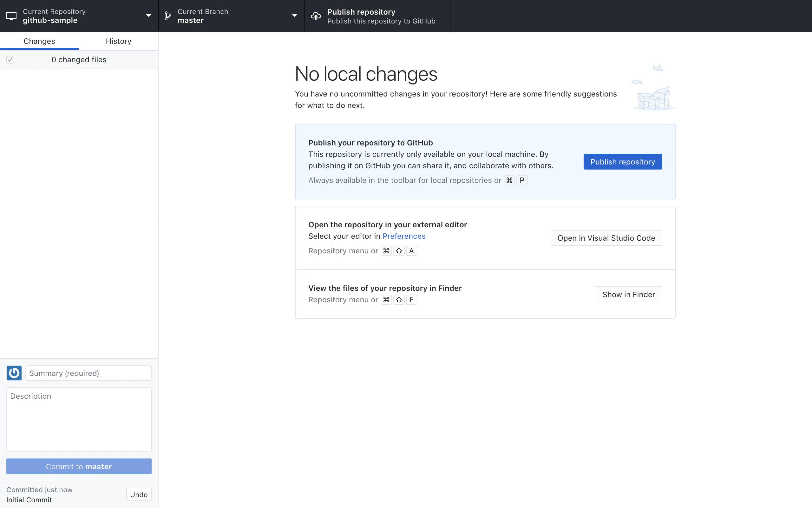Click 'Committed just now' text
Viewport: 812px width, 508px height.
(39, 490)
